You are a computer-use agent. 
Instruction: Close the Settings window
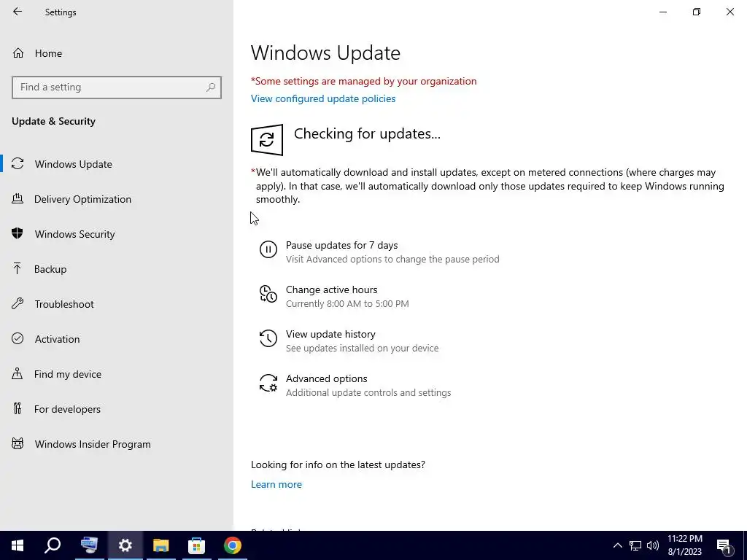[x=729, y=12]
